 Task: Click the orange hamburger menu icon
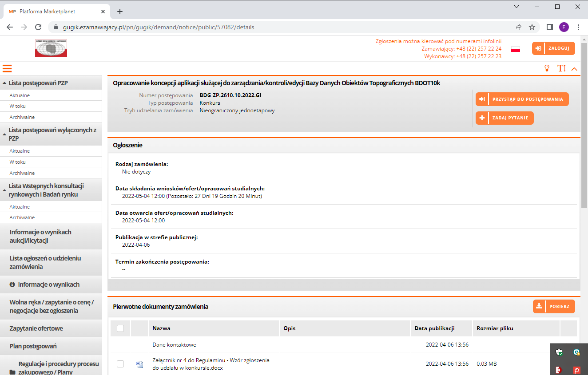[7, 68]
